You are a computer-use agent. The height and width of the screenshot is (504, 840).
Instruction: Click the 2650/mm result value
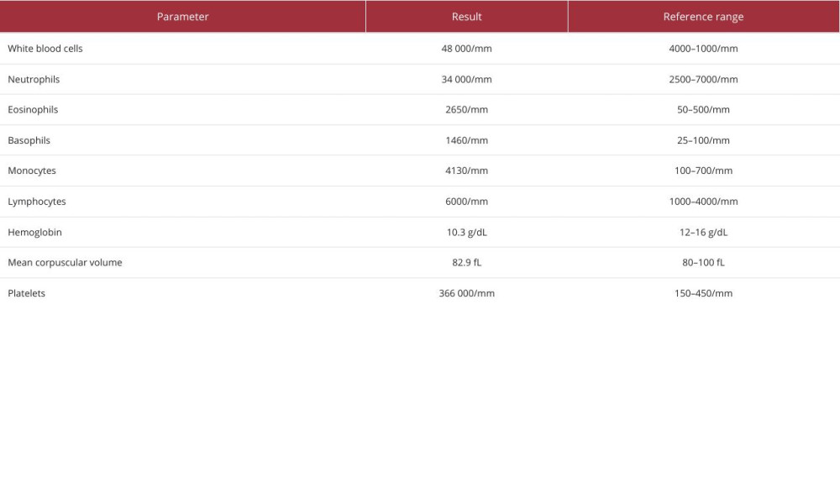click(466, 109)
